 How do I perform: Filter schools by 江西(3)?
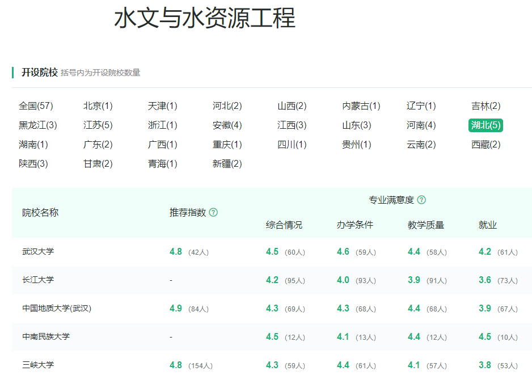(x=292, y=125)
